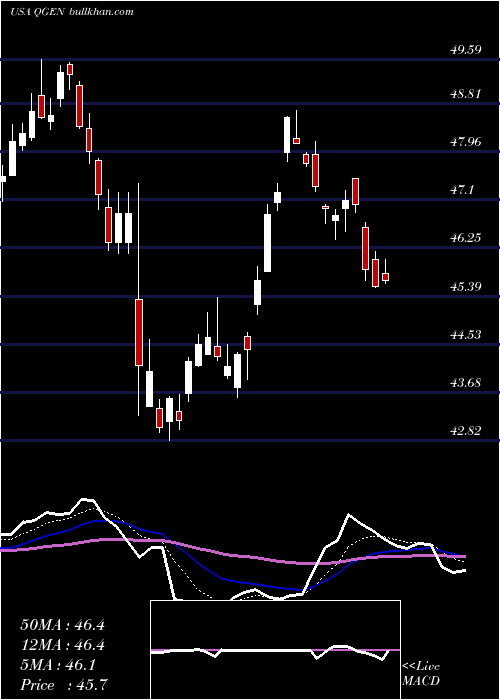The width and height of the screenshot is (500, 700).
Task: Click the 48.81 price level label
Action: click(x=465, y=94)
